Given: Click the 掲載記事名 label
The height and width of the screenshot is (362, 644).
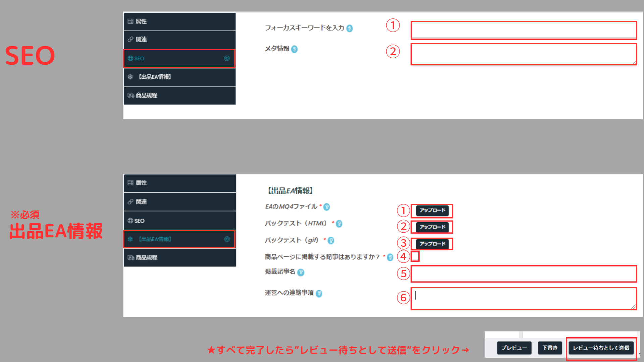Looking at the screenshot, I should pyautogui.click(x=280, y=271).
